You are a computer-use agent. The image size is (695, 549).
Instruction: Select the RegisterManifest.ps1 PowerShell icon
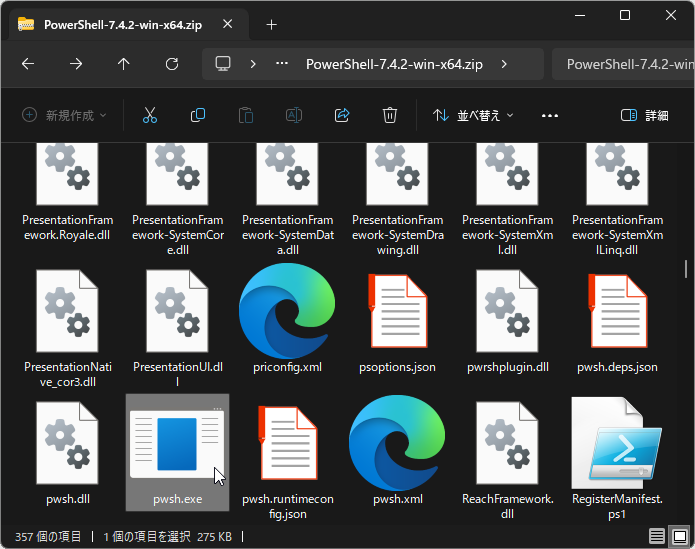pyautogui.click(x=617, y=443)
